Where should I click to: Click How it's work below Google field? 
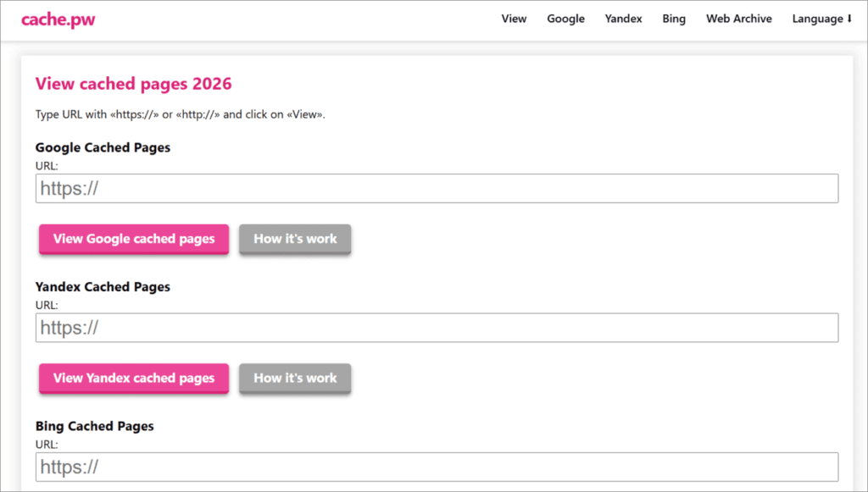pyautogui.click(x=295, y=239)
